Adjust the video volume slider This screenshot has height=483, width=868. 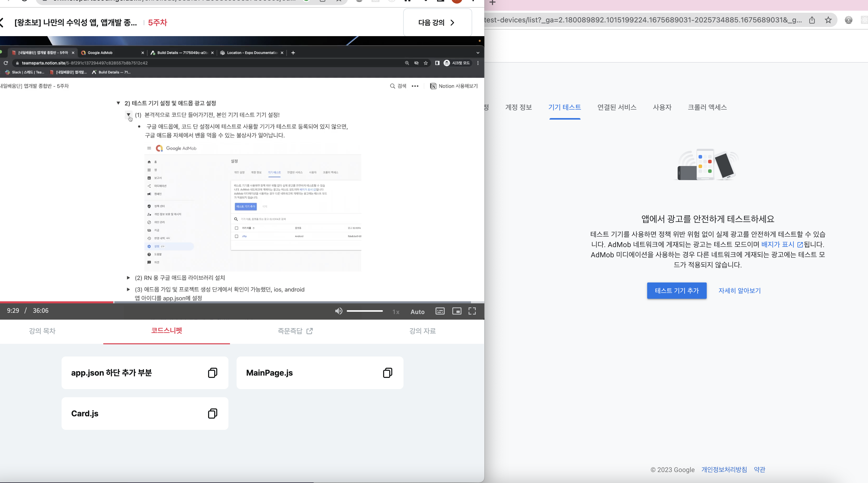click(365, 311)
